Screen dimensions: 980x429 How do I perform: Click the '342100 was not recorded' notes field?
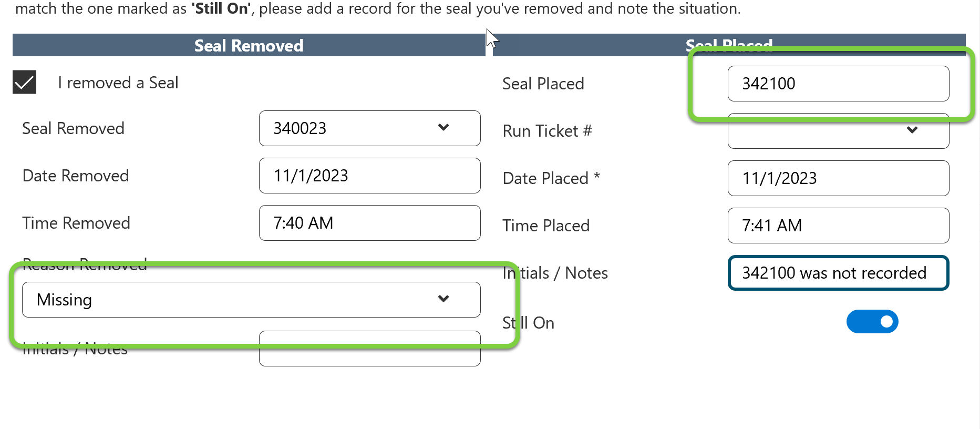click(x=838, y=273)
